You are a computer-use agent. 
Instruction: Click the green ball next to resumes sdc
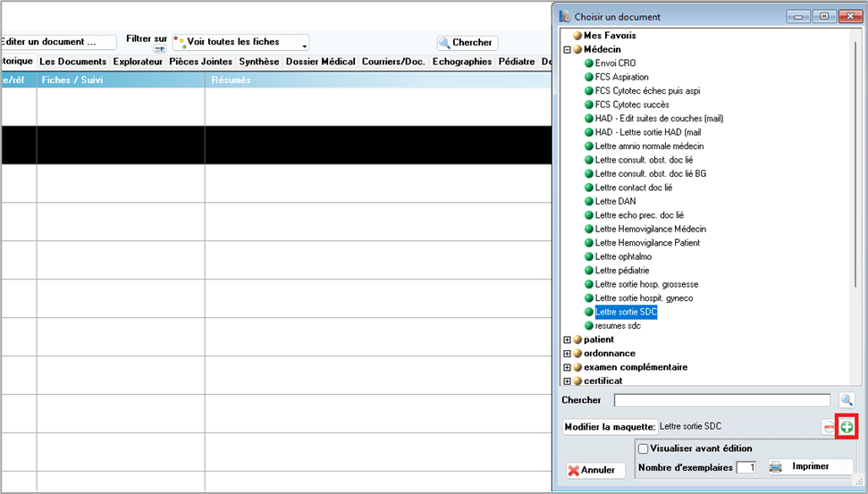pyautogui.click(x=589, y=326)
